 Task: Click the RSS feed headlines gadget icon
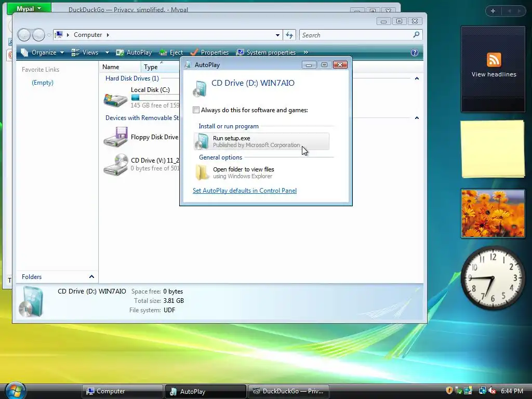coord(494,60)
